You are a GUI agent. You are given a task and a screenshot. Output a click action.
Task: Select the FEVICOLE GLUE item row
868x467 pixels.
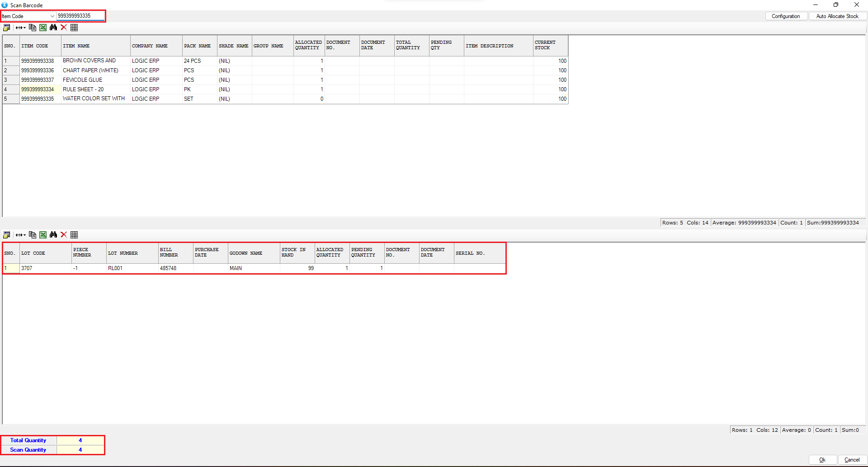click(x=82, y=80)
